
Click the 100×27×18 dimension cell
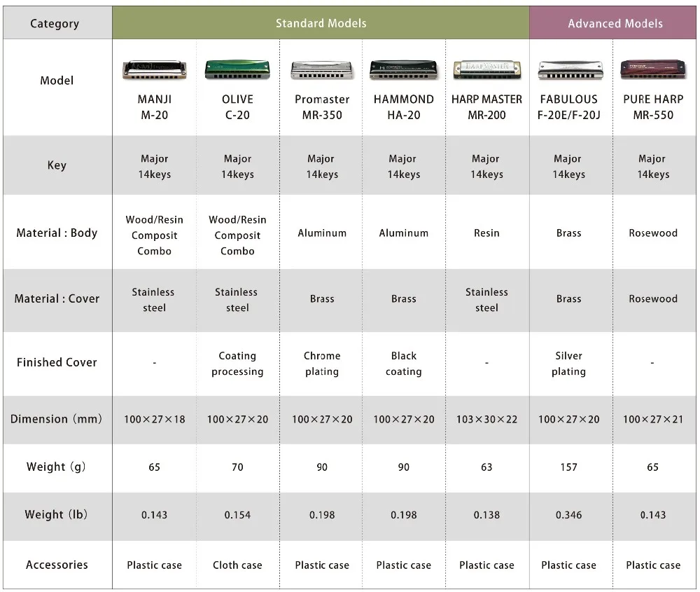155,419
